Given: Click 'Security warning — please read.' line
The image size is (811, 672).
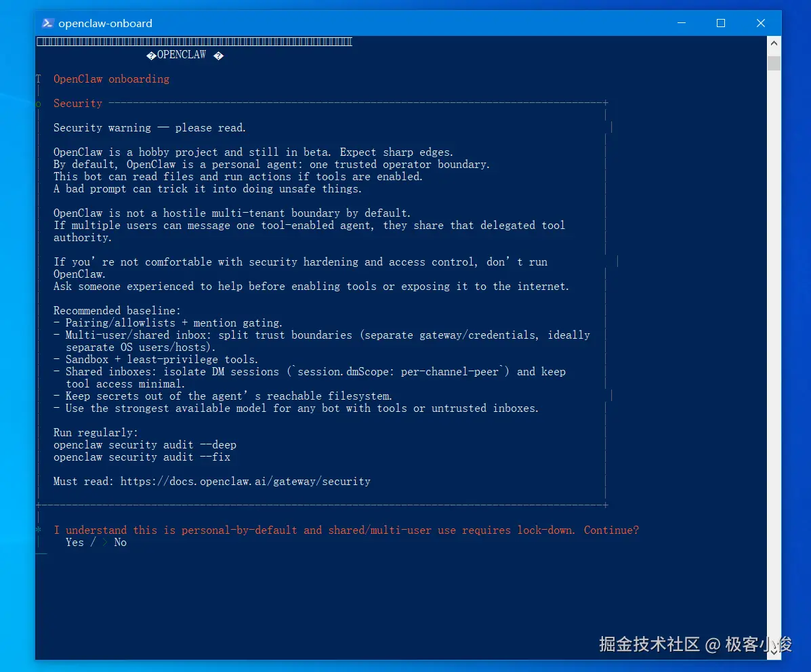Looking at the screenshot, I should (x=150, y=128).
